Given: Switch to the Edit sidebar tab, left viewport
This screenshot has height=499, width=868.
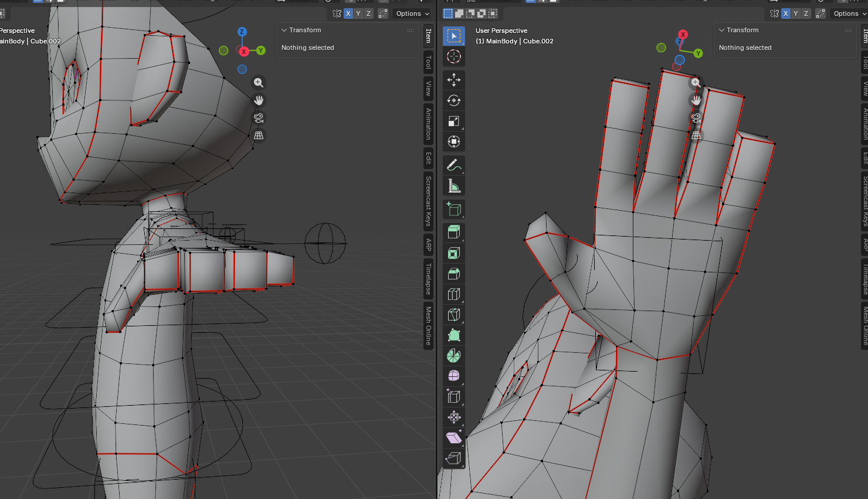Looking at the screenshot, I should click(x=428, y=158).
